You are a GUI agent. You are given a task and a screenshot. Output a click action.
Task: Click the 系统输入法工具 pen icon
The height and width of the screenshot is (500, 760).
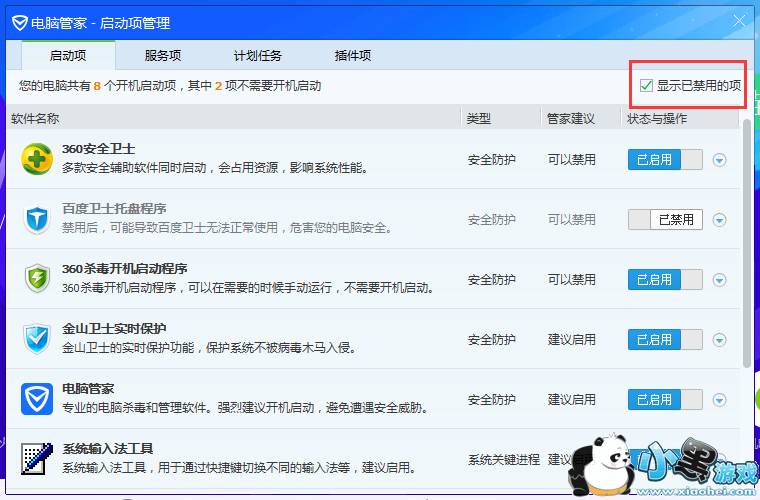pyautogui.click(x=37, y=459)
